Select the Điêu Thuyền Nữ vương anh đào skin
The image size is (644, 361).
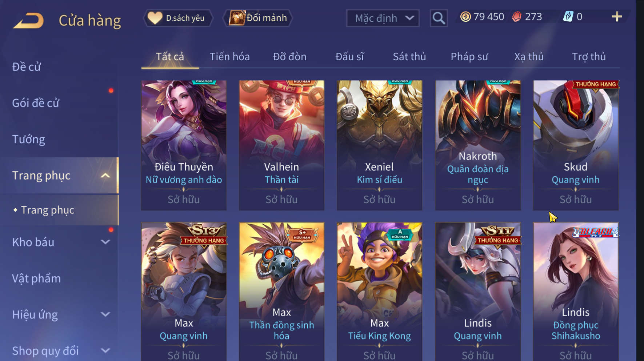coord(184,145)
